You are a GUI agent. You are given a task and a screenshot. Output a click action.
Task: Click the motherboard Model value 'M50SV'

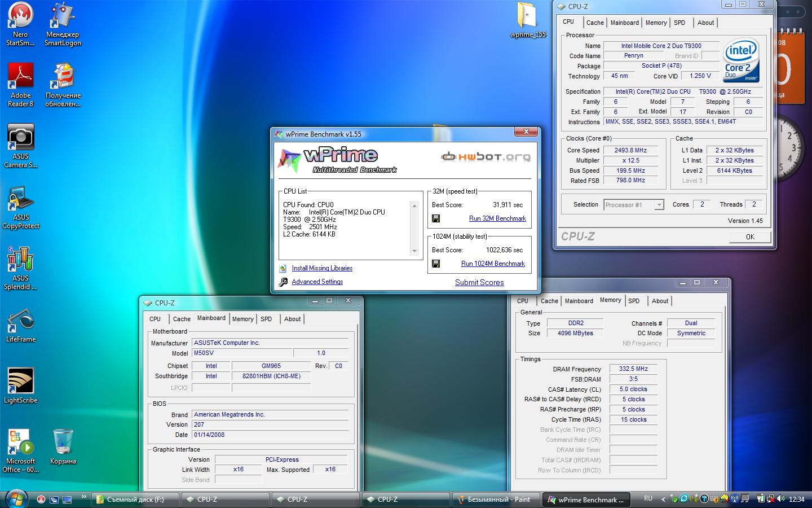[x=242, y=353]
